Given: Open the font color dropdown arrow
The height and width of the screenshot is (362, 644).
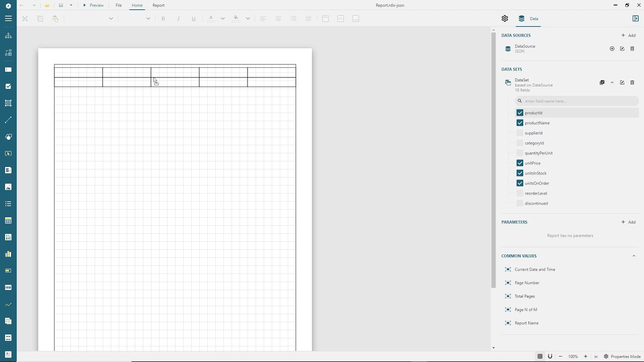Looking at the screenshot, I should coord(222,19).
